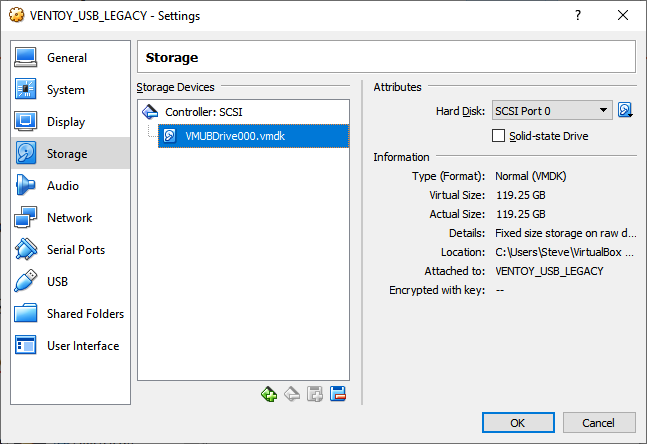The height and width of the screenshot is (444, 647).
Task: Click the Cancel button
Action: [599, 423]
